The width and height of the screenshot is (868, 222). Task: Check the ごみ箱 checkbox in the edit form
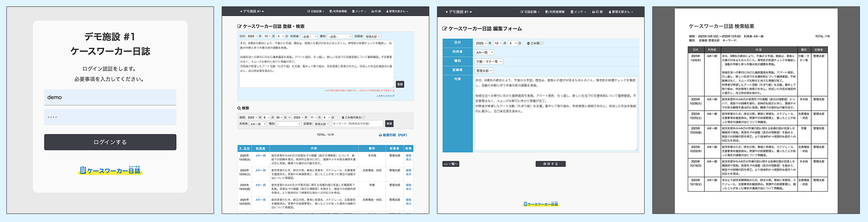pos(542,43)
